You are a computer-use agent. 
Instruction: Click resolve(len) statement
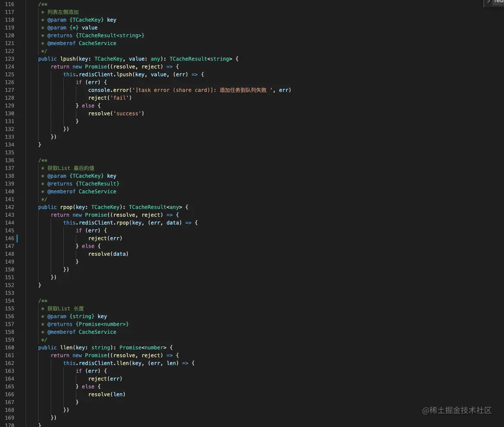tap(107, 394)
